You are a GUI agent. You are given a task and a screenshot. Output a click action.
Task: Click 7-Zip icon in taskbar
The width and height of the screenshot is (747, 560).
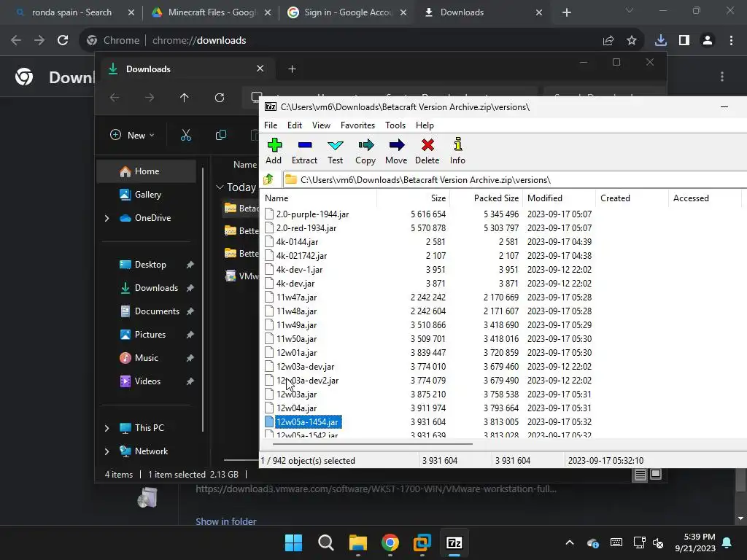click(x=454, y=542)
